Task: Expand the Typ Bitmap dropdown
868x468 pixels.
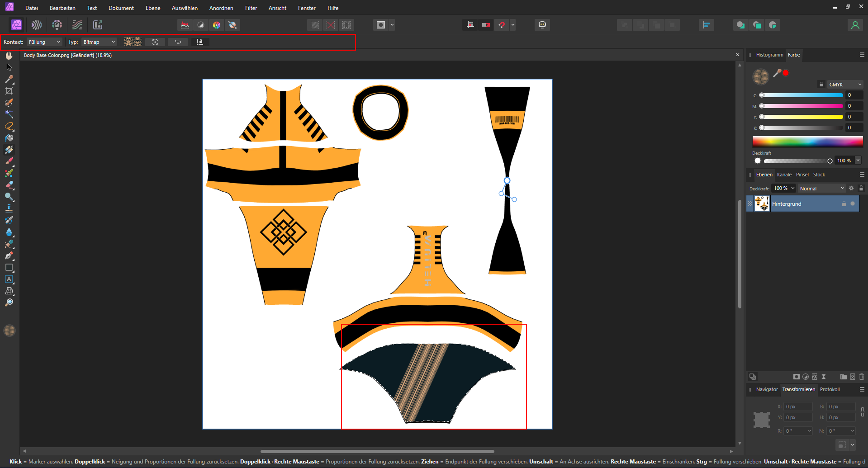Action: tap(99, 42)
